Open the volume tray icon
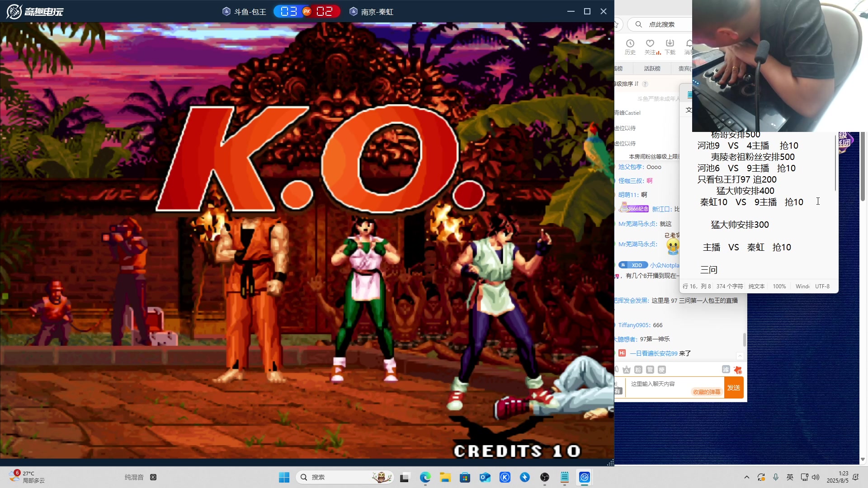868x488 pixels. [x=816, y=477]
